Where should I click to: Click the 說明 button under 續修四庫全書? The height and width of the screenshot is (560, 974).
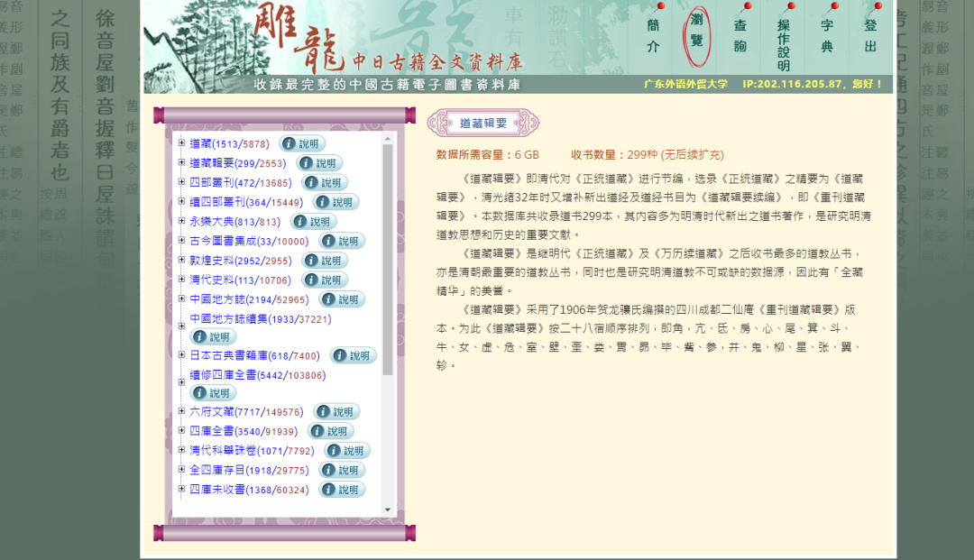[x=213, y=393]
